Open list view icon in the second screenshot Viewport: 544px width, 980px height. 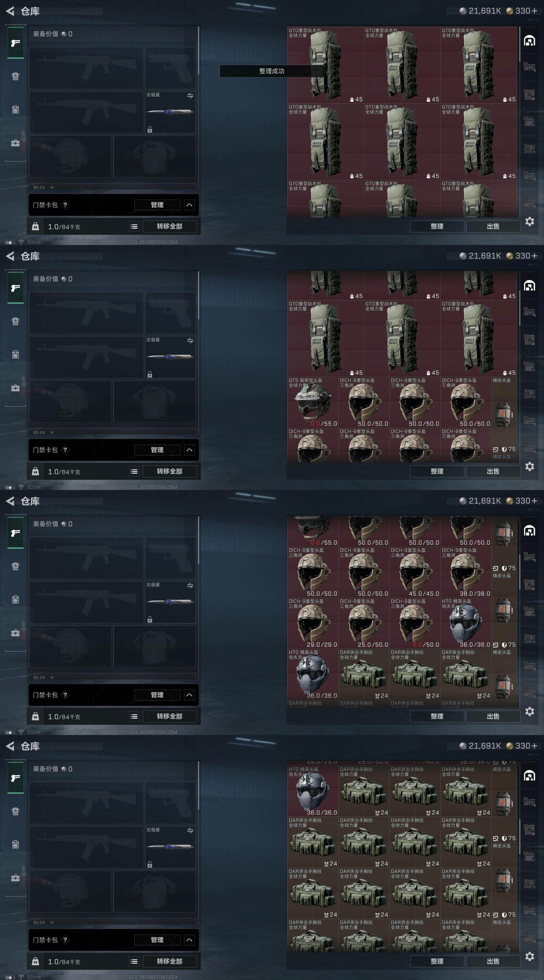pos(134,471)
